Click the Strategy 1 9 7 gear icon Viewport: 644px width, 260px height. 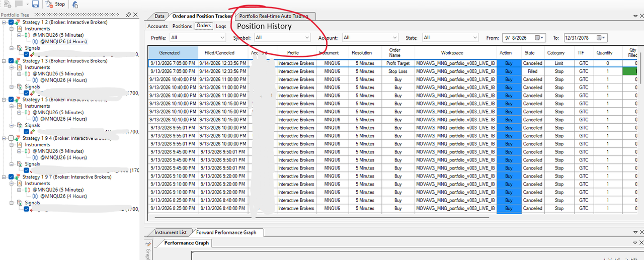(18, 177)
